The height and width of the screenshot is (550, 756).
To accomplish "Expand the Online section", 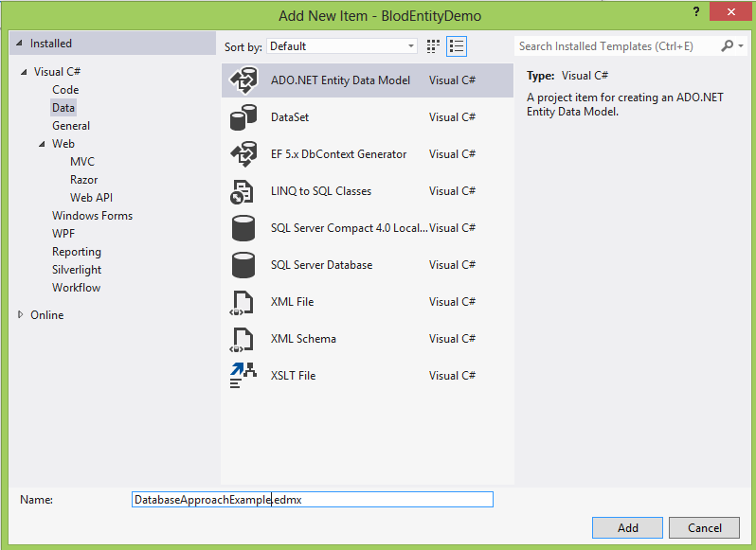I will pos(20,314).
